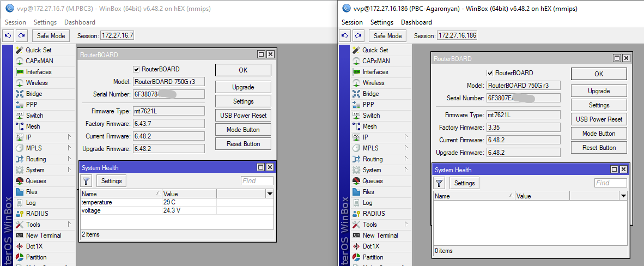Viewport: 644px width, 266px height.
Task: Open Settings menu in right window
Action: 382,22
